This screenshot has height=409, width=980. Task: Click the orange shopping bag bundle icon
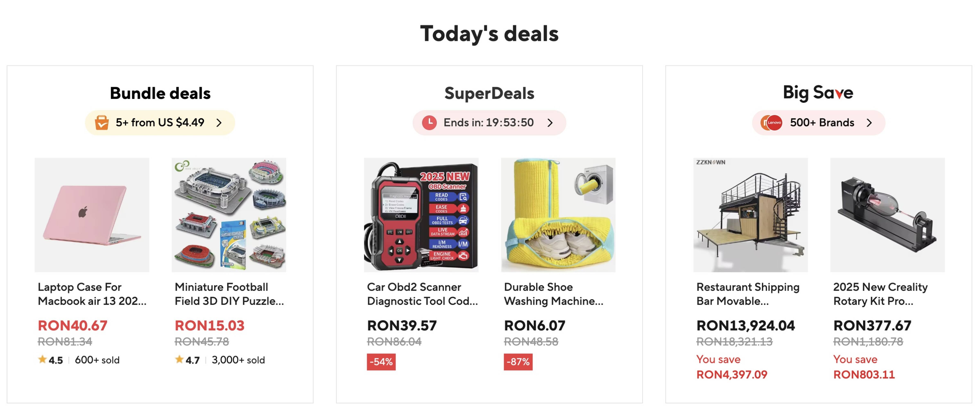point(102,122)
